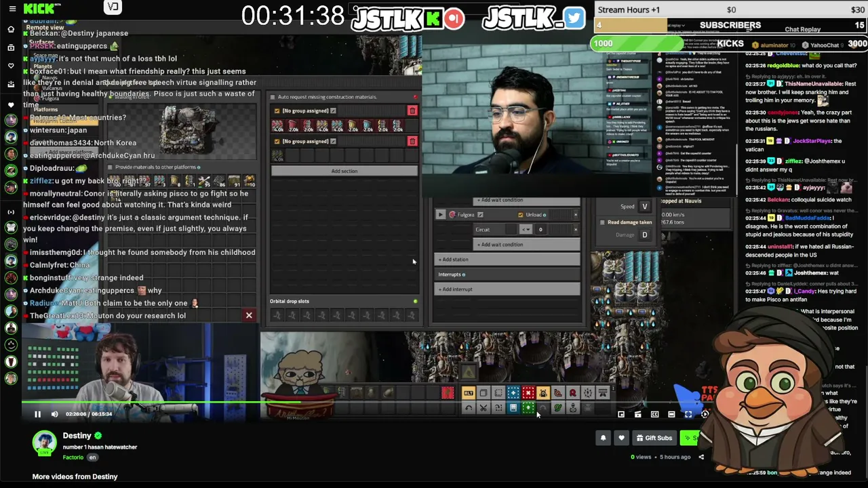Edit the first group name pencil icon
The width and height of the screenshot is (868, 488).
(x=333, y=111)
